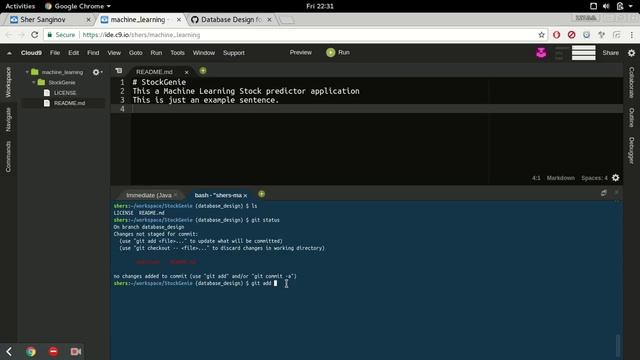Open the Window menu
Screen dimensions: 640x360
(x=204, y=53)
